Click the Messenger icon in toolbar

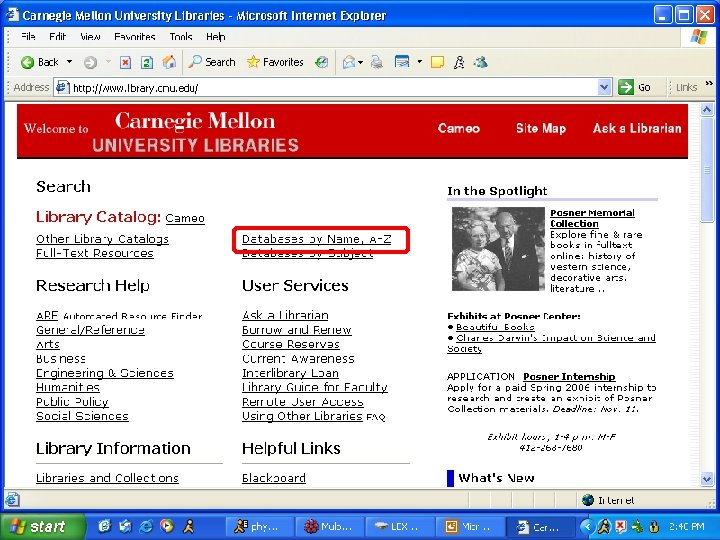(481, 62)
